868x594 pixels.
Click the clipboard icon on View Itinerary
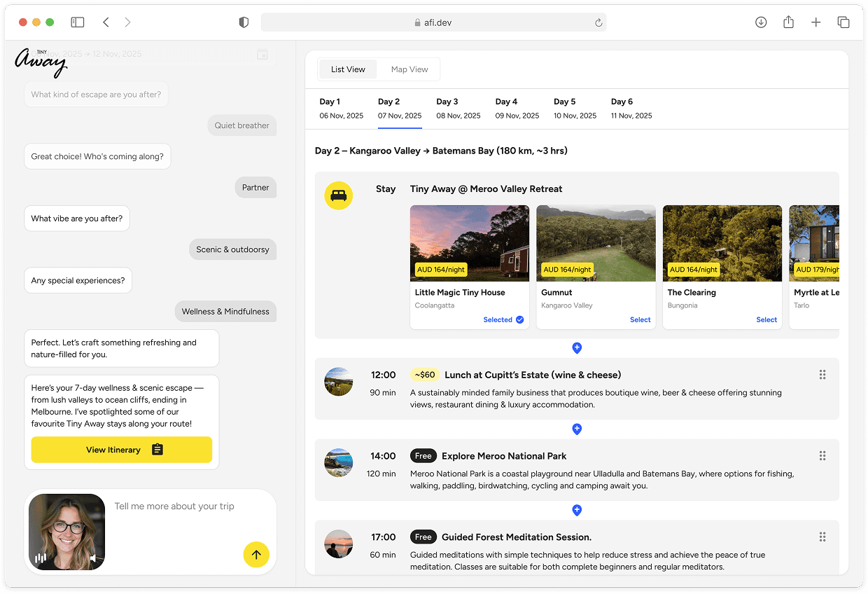[157, 450]
